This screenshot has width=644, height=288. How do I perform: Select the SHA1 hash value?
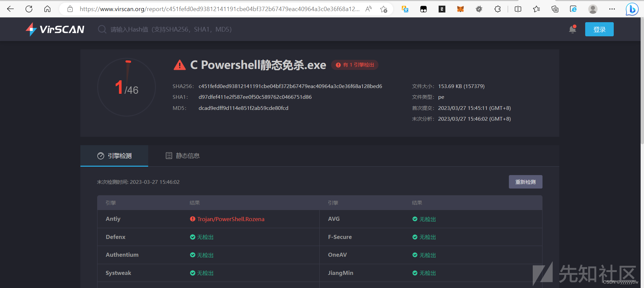click(x=255, y=97)
